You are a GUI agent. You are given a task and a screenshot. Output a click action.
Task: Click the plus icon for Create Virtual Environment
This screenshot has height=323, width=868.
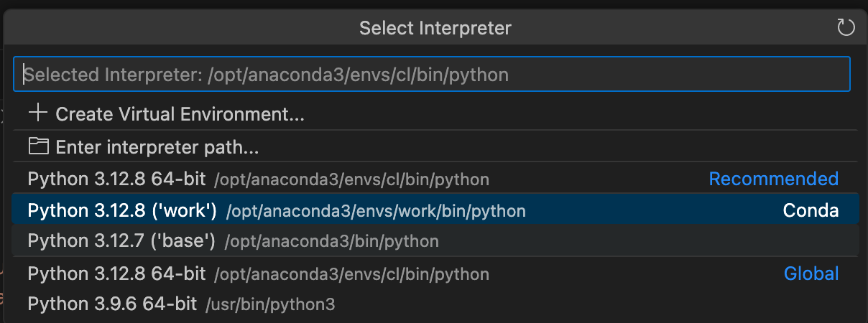click(x=37, y=113)
